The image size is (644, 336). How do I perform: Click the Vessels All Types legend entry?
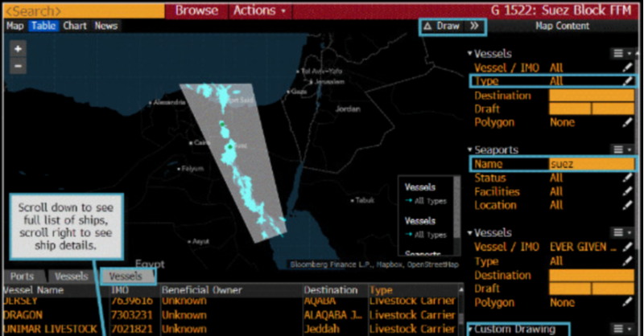(x=427, y=201)
